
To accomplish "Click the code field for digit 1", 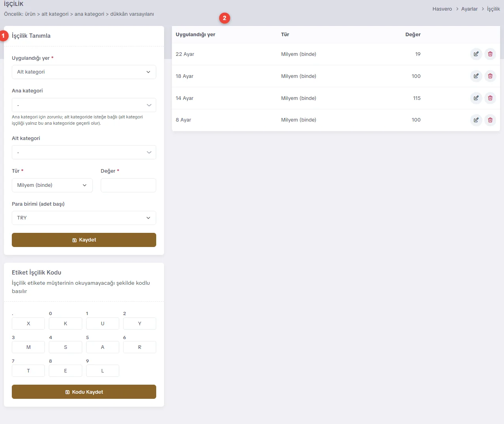I will 103,324.
